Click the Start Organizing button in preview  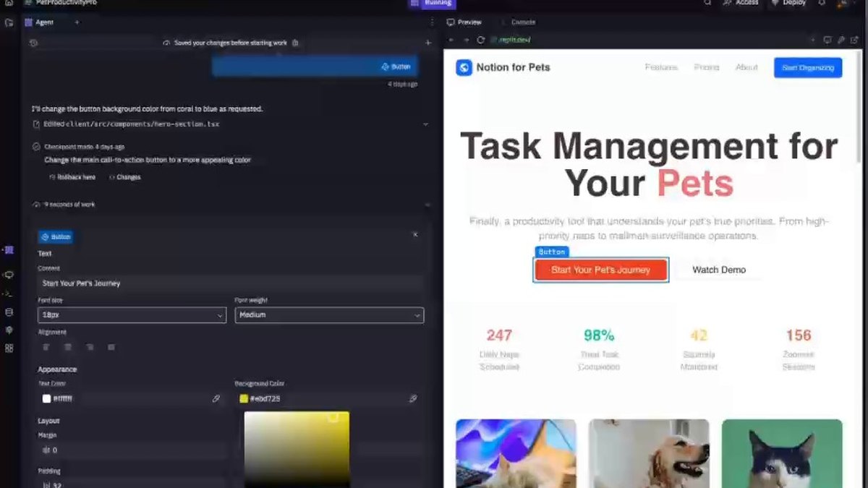click(x=808, y=67)
